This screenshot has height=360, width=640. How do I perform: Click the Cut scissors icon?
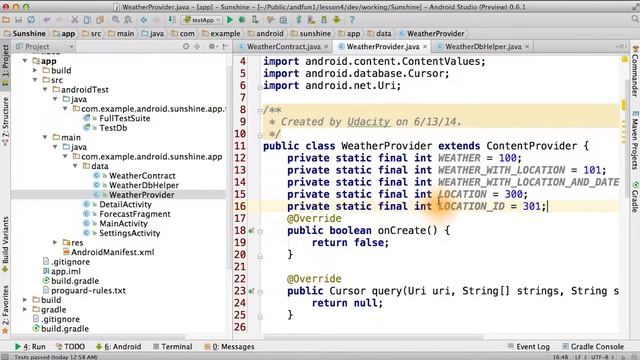pos(74,20)
